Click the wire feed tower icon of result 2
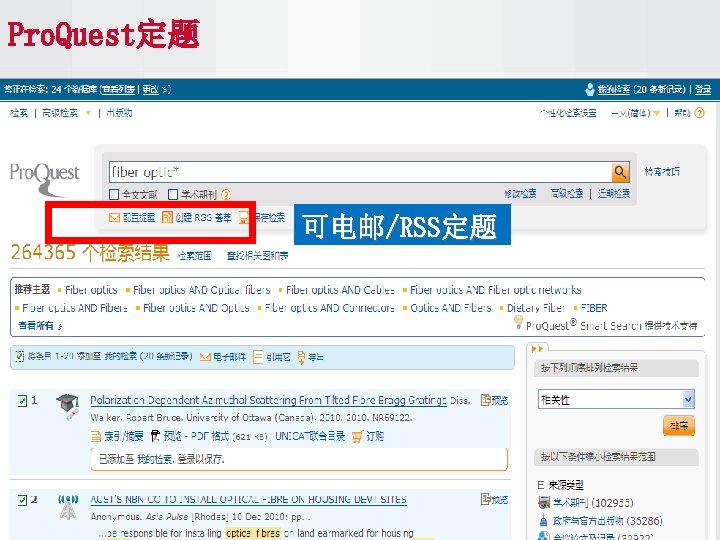This screenshot has width=720, height=540. 68,506
